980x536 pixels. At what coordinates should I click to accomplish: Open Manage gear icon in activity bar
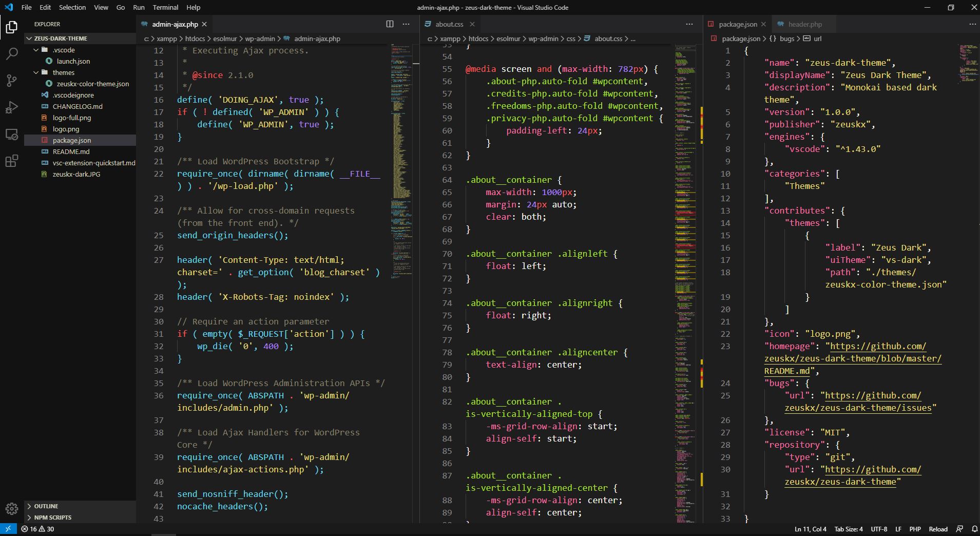pos(11,509)
